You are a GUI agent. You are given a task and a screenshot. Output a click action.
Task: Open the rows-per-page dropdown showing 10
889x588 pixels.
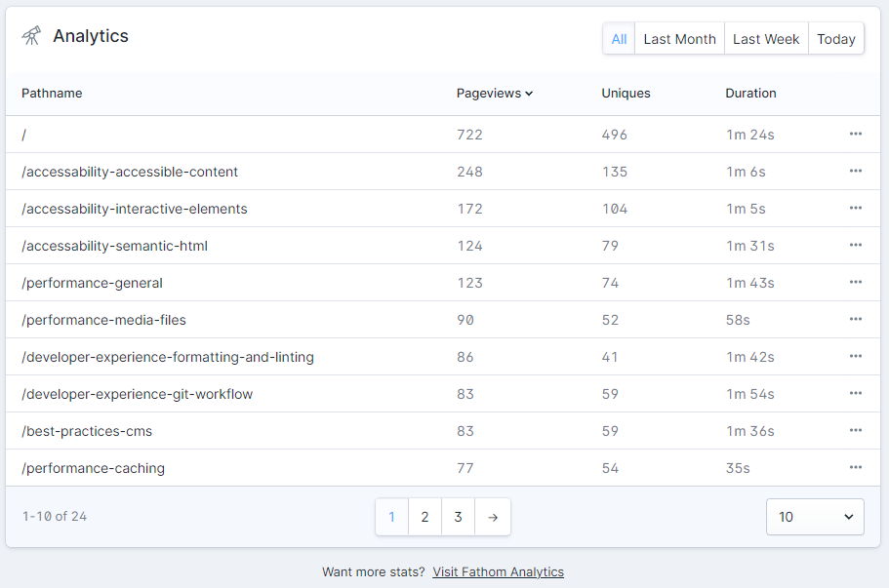click(814, 517)
